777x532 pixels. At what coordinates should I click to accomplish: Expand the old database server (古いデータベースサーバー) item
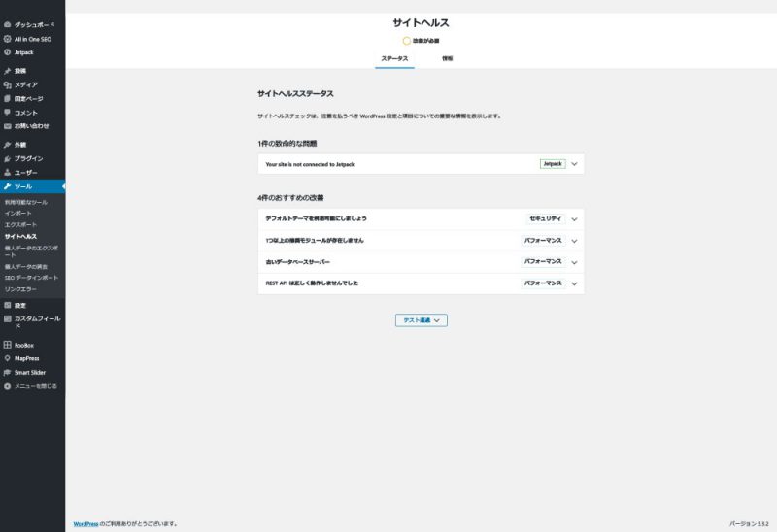click(574, 262)
